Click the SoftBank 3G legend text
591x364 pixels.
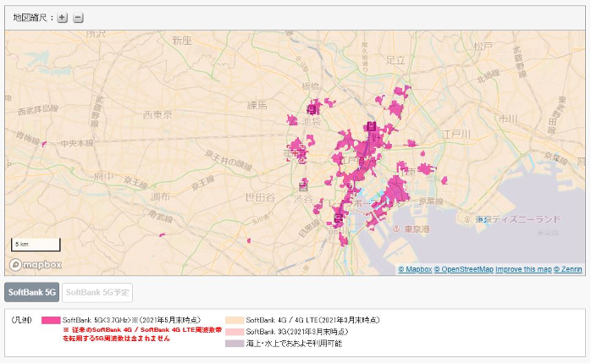(297, 332)
